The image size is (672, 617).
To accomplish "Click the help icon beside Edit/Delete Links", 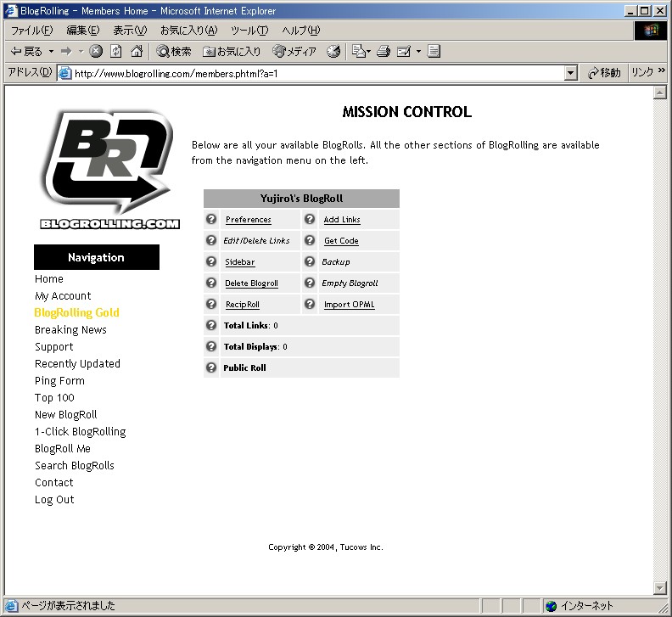I will point(211,240).
